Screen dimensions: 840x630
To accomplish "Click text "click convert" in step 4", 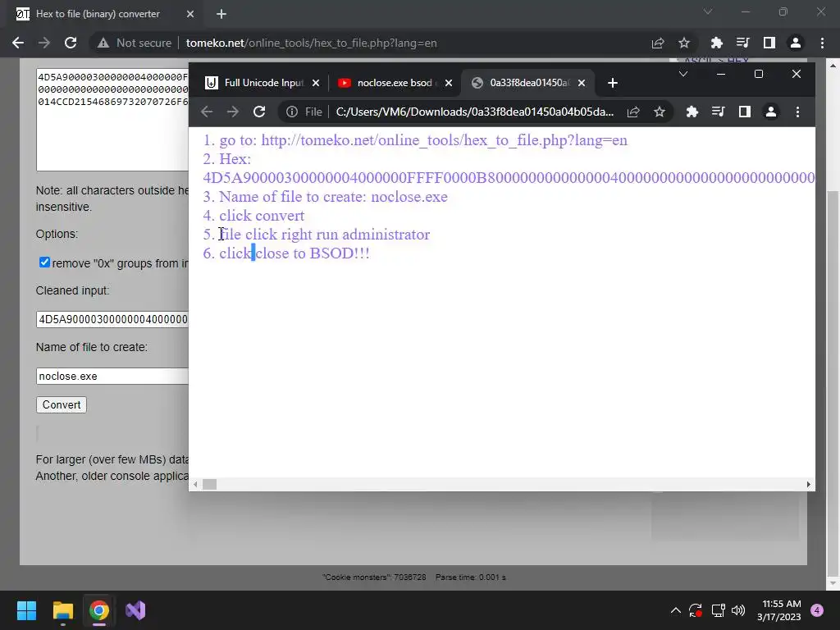I will tap(262, 216).
